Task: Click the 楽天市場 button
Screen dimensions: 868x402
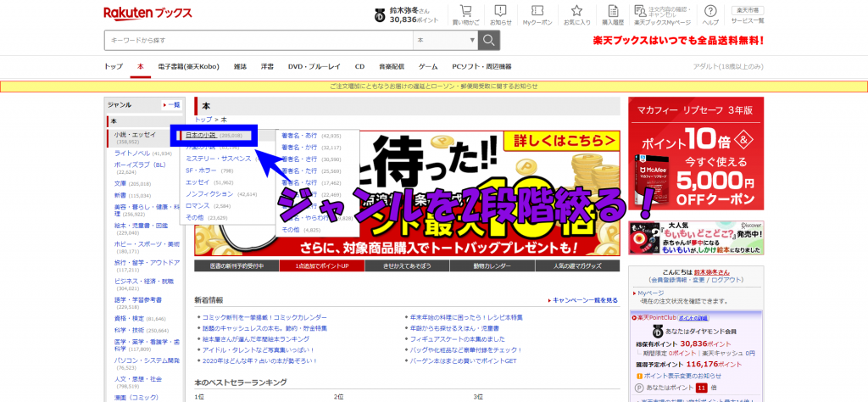Action: coord(748,10)
